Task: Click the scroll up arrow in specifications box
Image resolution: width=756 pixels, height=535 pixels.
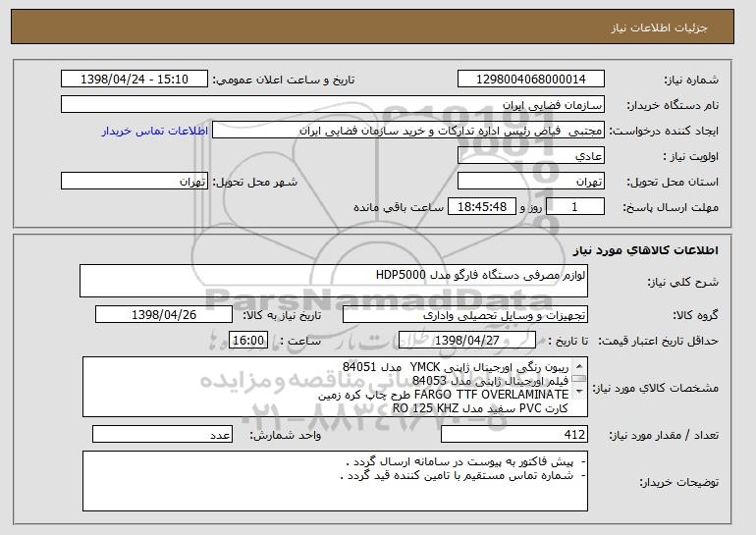Action: 579,366
